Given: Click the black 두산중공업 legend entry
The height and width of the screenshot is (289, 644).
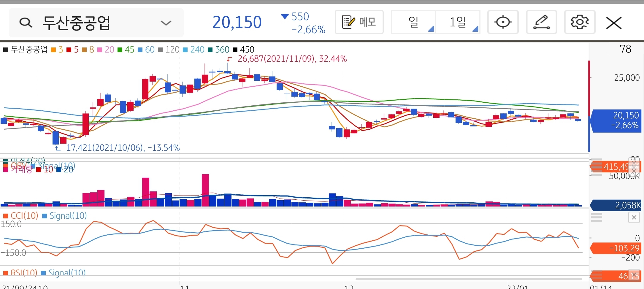Looking at the screenshot, I should tap(26, 50).
